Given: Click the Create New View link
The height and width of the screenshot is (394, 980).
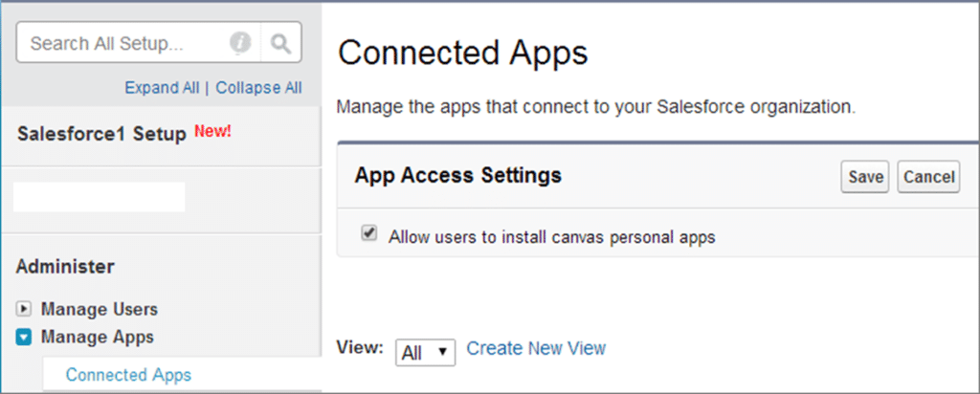Looking at the screenshot, I should (536, 349).
